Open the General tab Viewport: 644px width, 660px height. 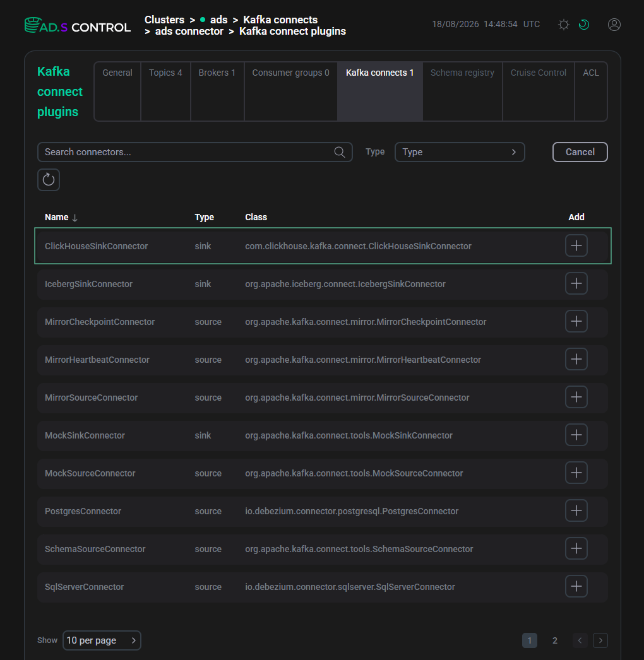point(117,91)
